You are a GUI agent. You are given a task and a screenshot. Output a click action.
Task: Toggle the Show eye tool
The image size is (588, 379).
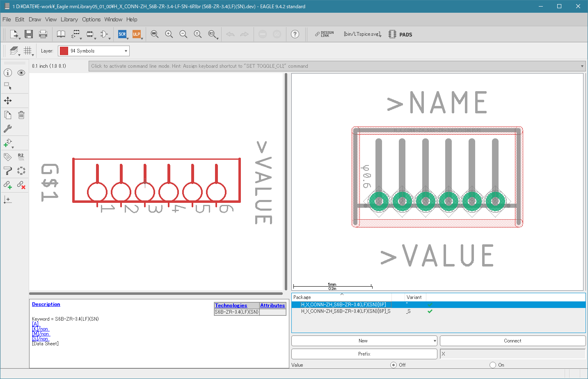[21, 73]
